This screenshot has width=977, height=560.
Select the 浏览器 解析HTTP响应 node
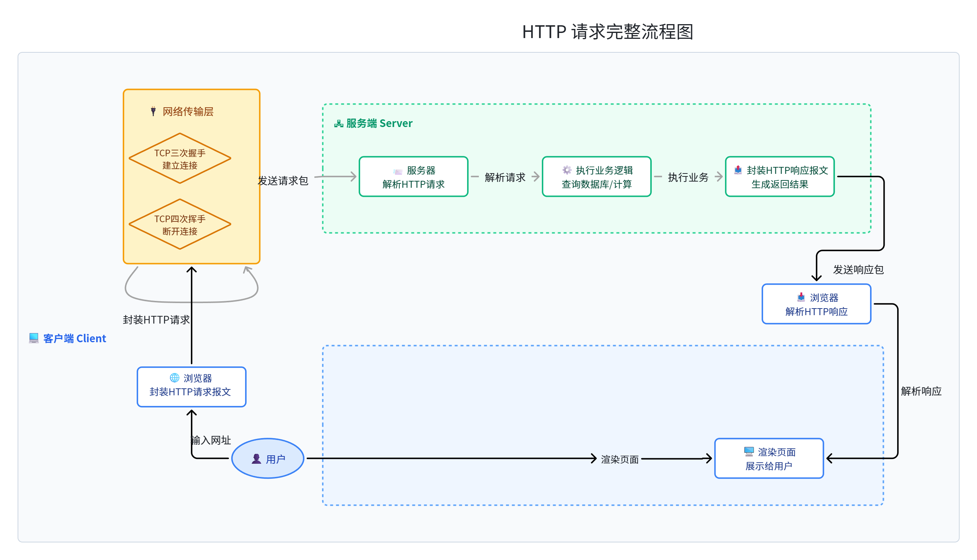coord(816,304)
